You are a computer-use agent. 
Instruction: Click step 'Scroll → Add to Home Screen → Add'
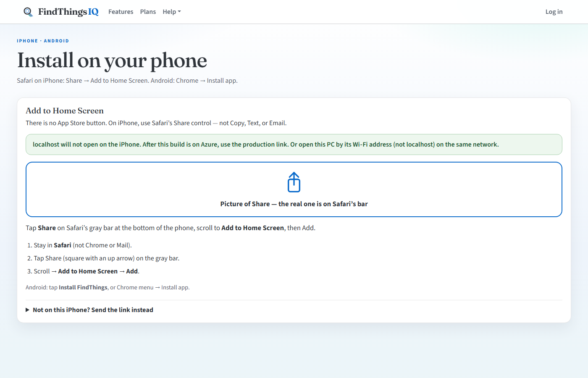87,271
